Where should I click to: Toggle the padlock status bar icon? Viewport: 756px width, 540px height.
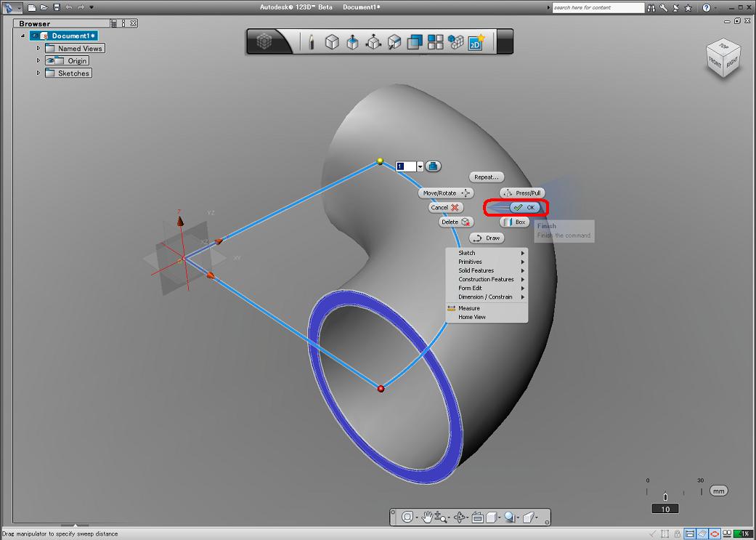[x=678, y=533]
